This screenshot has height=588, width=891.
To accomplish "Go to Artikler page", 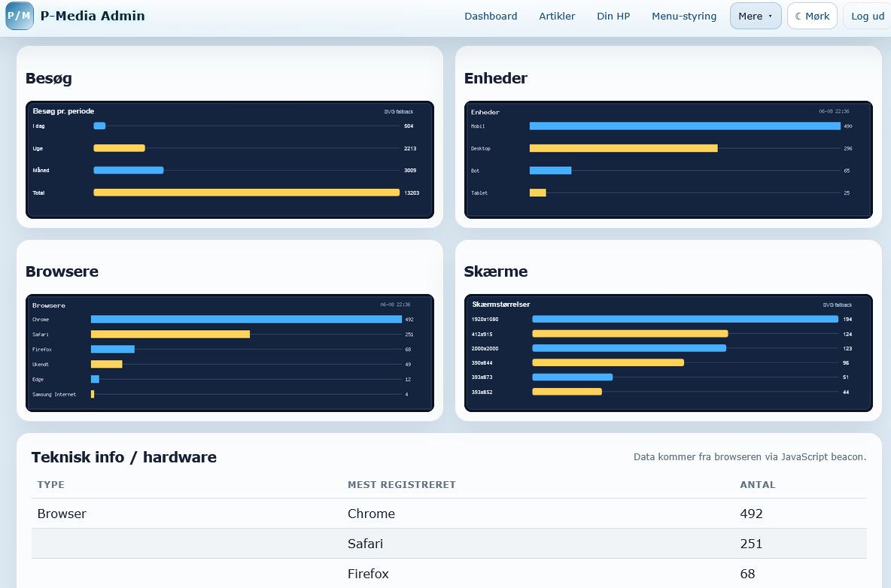I will pyautogui.click(x=557, y=16).
